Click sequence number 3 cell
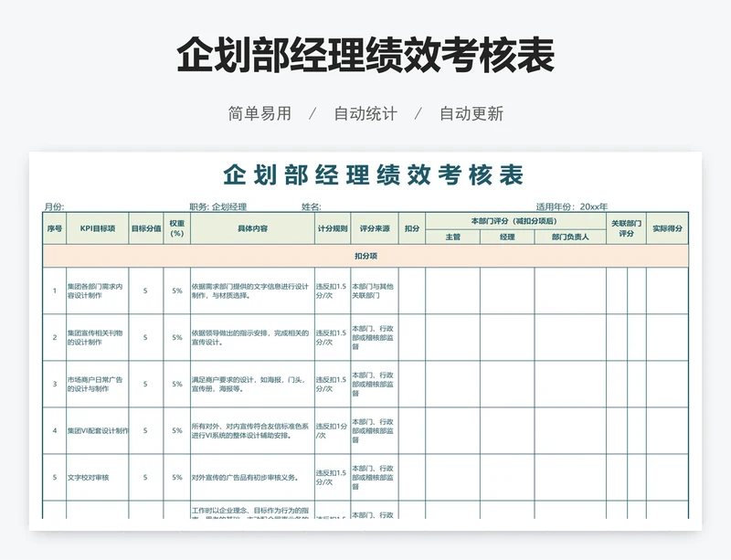The width and height of the screenshot is (731, 560). coord(55,385)
